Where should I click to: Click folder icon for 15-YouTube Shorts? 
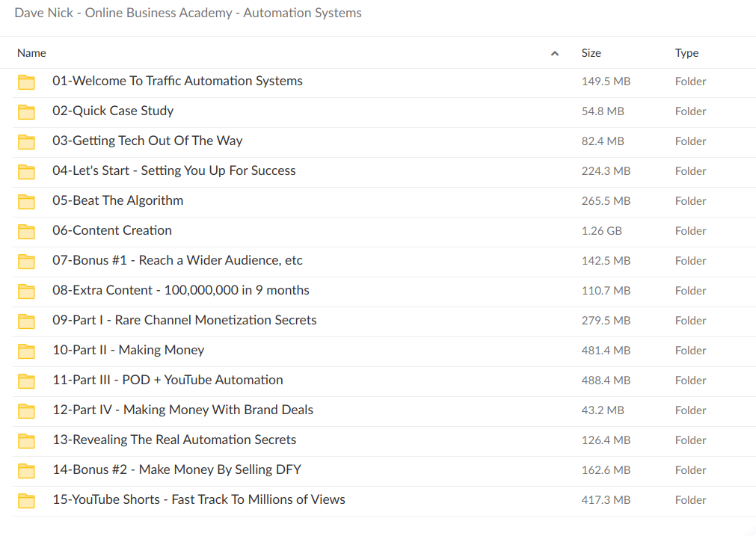(x=27, y=500)
